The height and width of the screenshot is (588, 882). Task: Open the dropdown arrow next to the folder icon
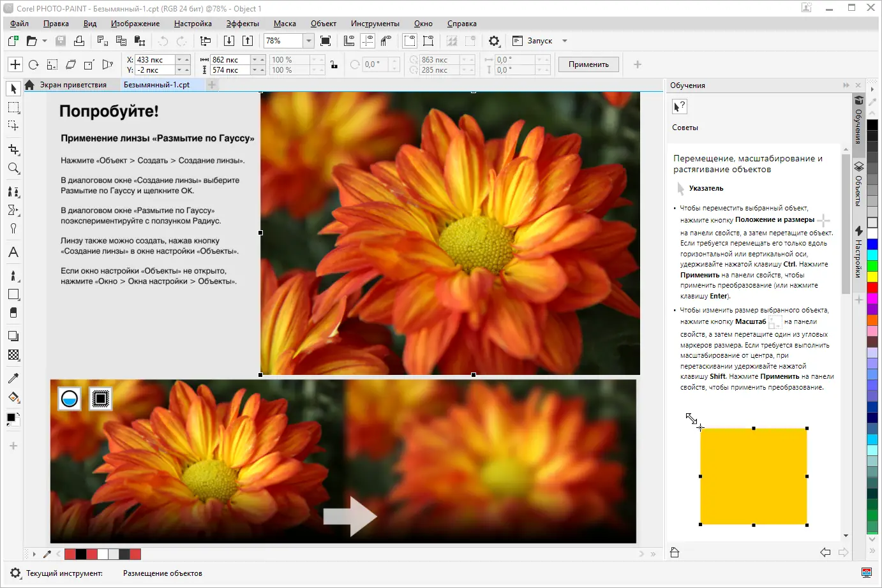coord(45,40)
